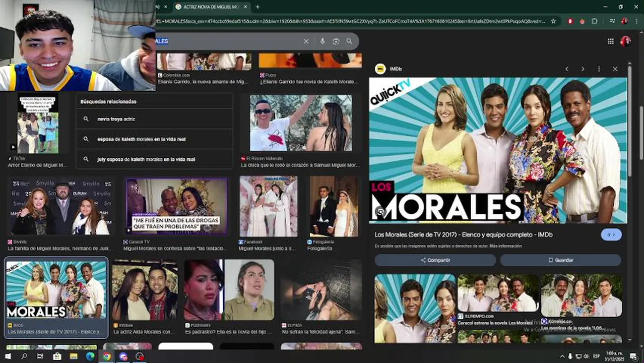Open the Google account avatar menu
The width and height of the screenshot is (644, 363).
coord(625,41)
